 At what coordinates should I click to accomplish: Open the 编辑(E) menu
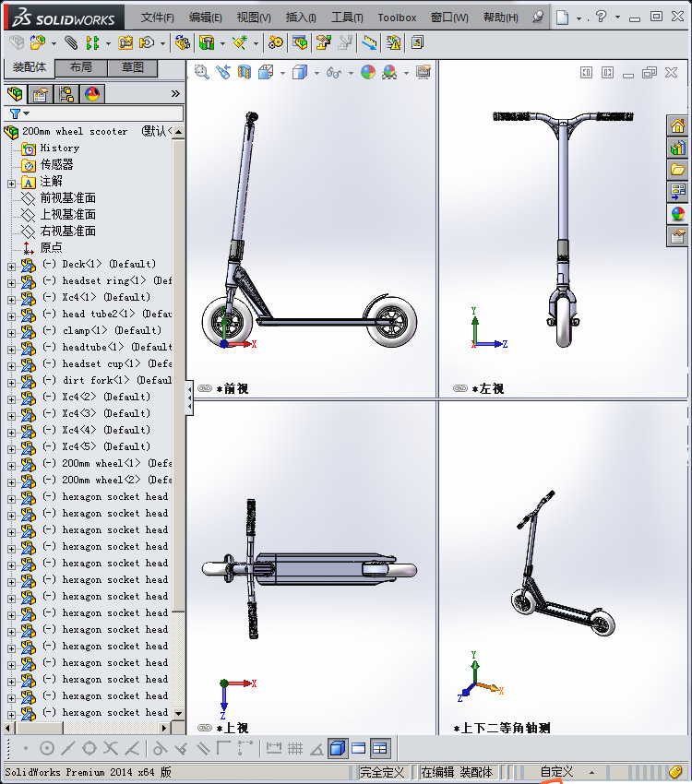pos(206,18)
